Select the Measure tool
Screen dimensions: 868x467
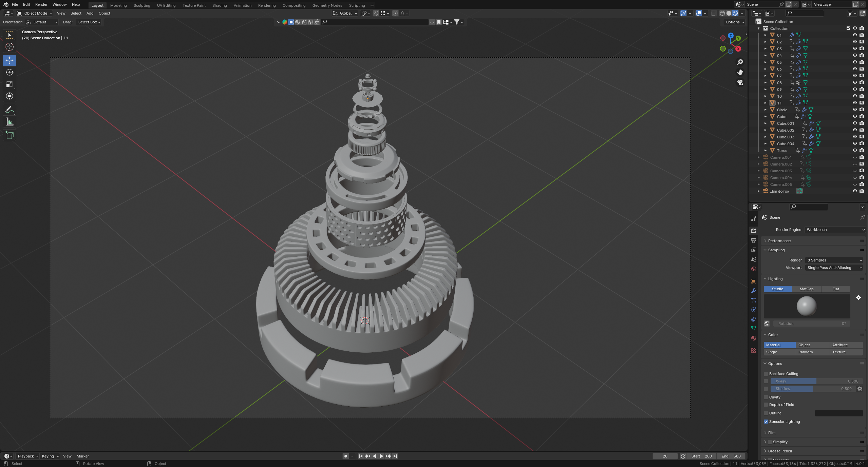pyautogui.click(x=10, y=122)
